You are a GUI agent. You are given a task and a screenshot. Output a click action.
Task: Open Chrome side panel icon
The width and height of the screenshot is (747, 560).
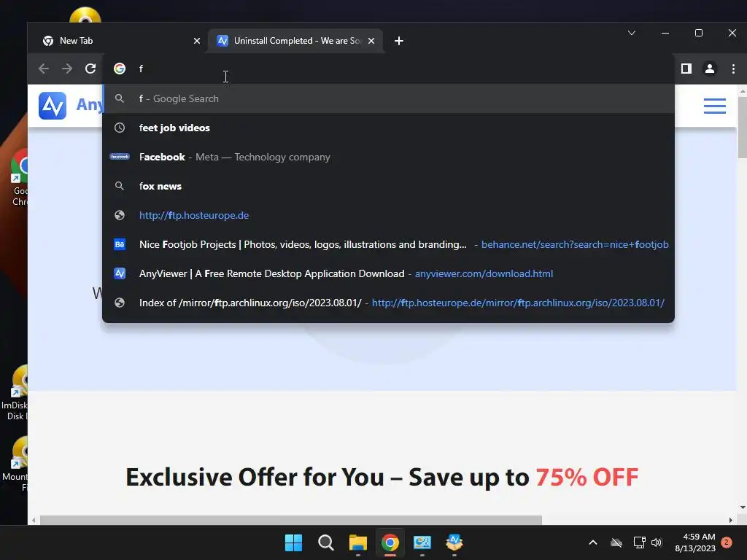pos(686,69)
